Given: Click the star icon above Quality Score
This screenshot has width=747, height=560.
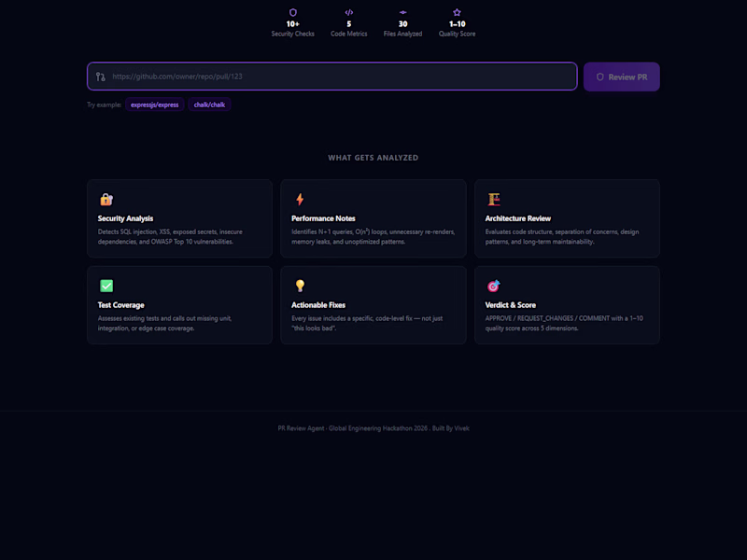Looking at the screenshot, I should pyautogui.click(x=456, y=12).
